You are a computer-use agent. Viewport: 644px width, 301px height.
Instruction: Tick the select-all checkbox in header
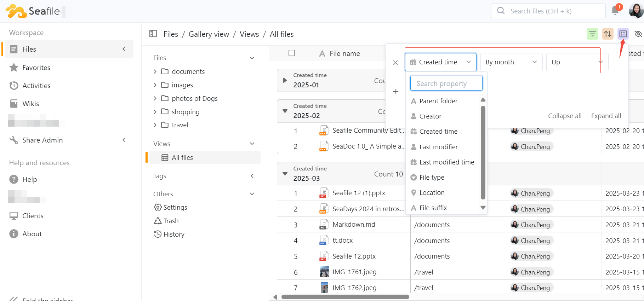coord(292,53)
